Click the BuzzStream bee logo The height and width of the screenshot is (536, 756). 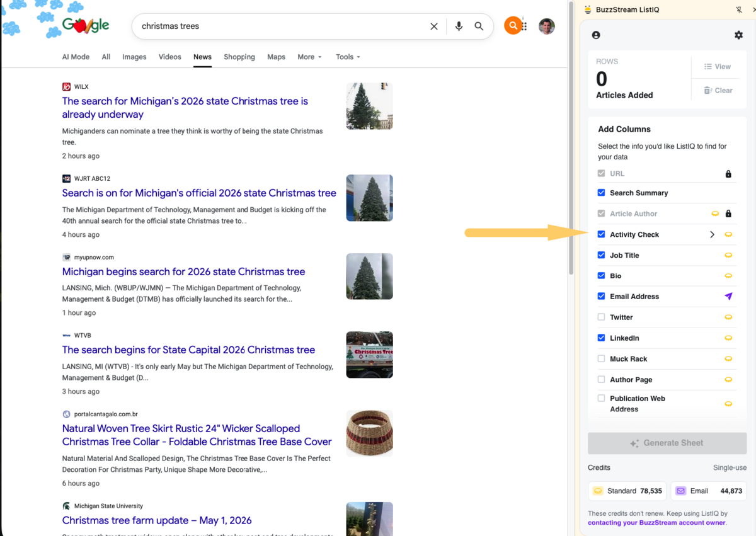coord(588,9)
